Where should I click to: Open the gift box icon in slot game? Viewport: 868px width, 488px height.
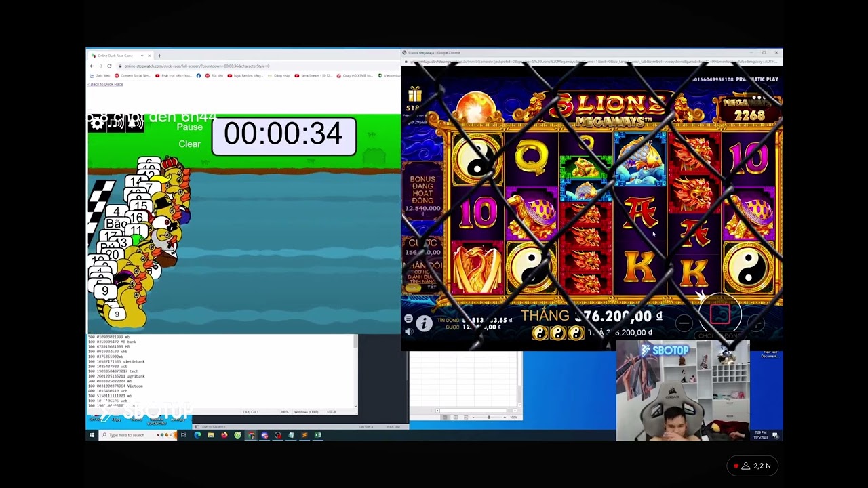point(415,94)
